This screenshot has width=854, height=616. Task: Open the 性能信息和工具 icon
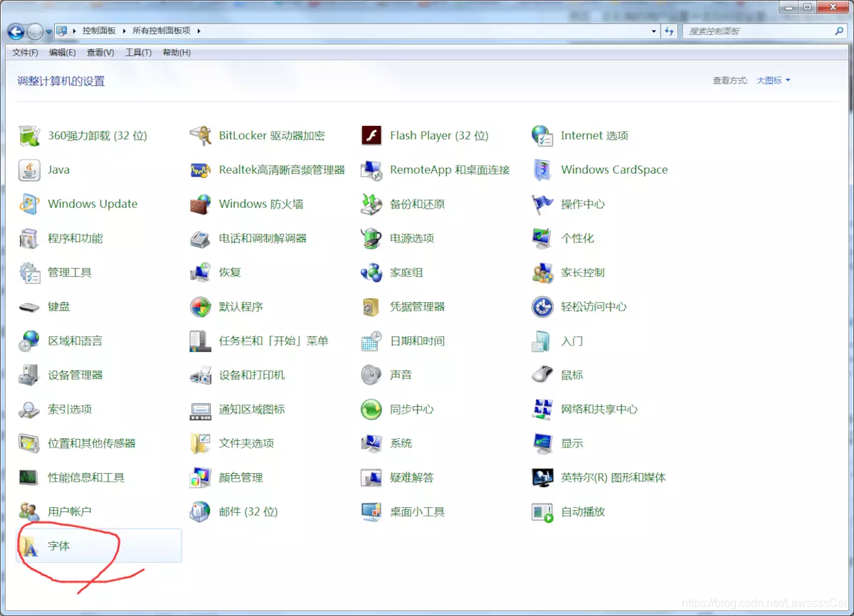click(29, 477)
